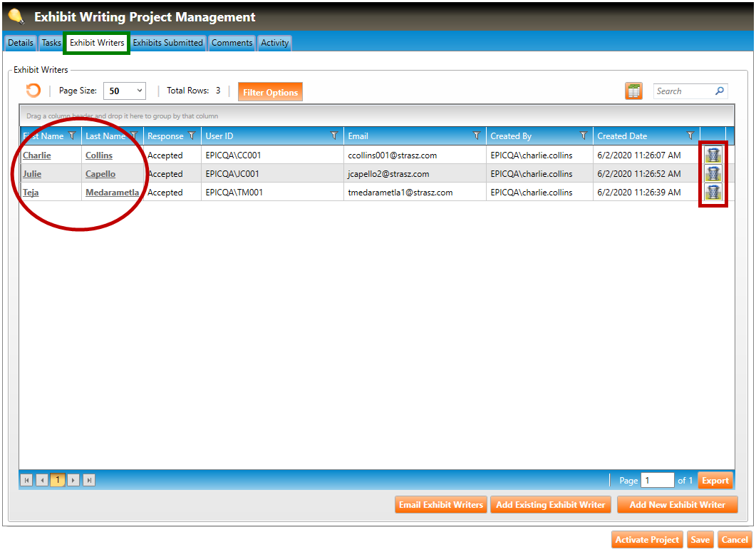The height and width of the screenshot is (552, 756).
Task: Click the magnifier icon in Search box
Action: [x=719, y=91]
